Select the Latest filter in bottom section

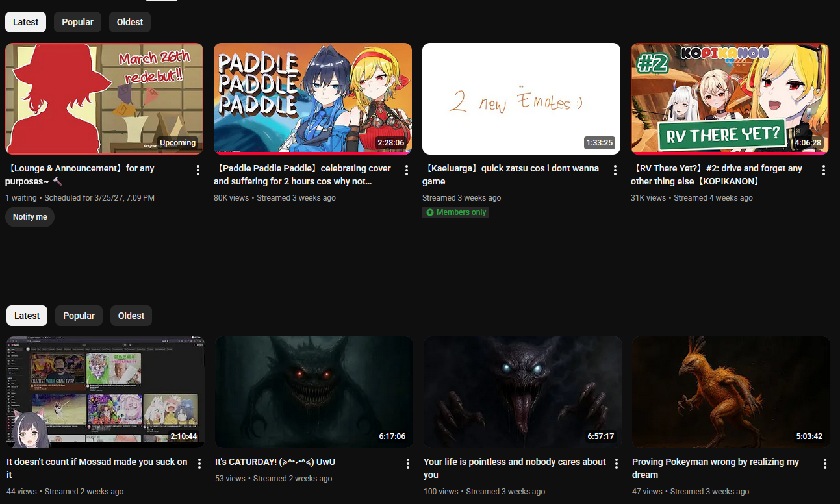click(x=27, y=316)
